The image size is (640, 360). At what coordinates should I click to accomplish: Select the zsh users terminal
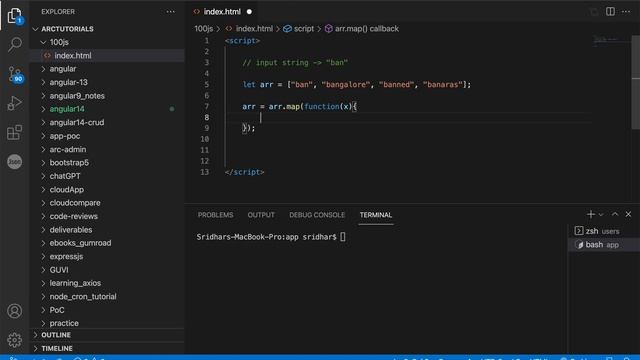[x=604, y=231]
